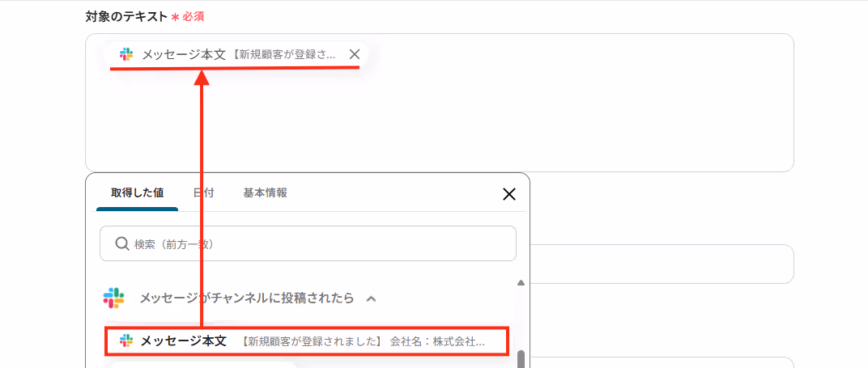Open the 基本情報 tab
This screenshot has height=368, width=868.
[265, 192]
